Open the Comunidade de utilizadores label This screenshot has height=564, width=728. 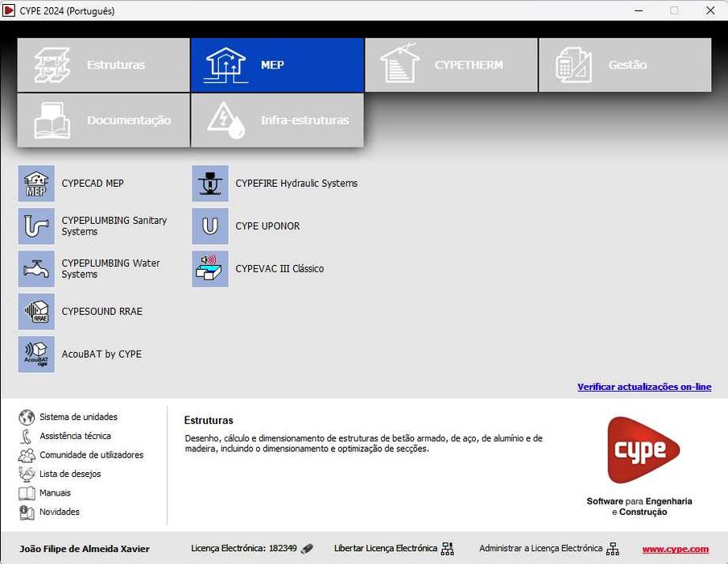pyautogui.click(x=92, y=454)
